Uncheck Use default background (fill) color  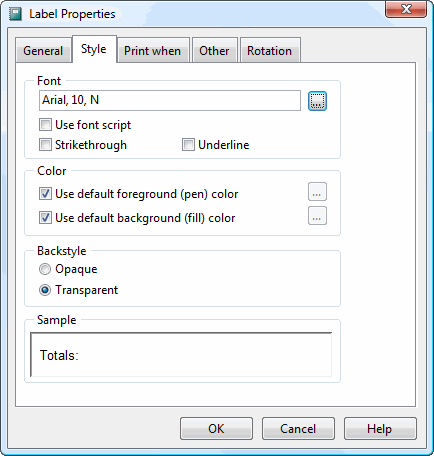pos(45,218)
